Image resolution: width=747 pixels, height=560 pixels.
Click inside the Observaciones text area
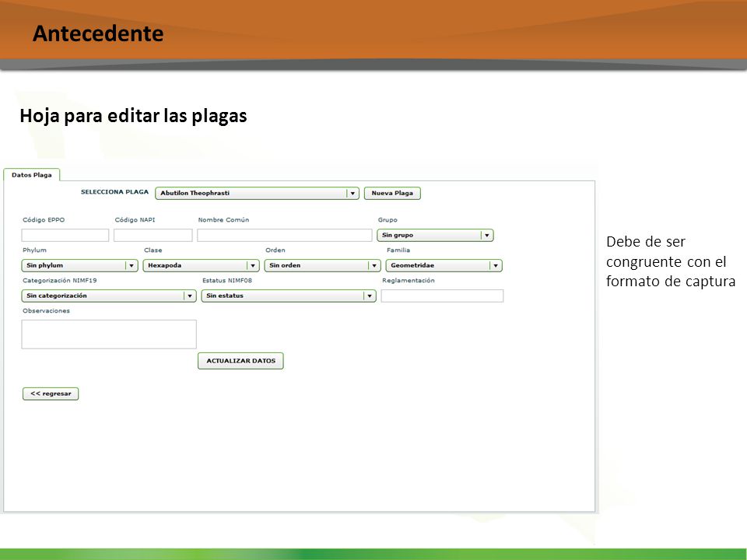tap(109, 334)
